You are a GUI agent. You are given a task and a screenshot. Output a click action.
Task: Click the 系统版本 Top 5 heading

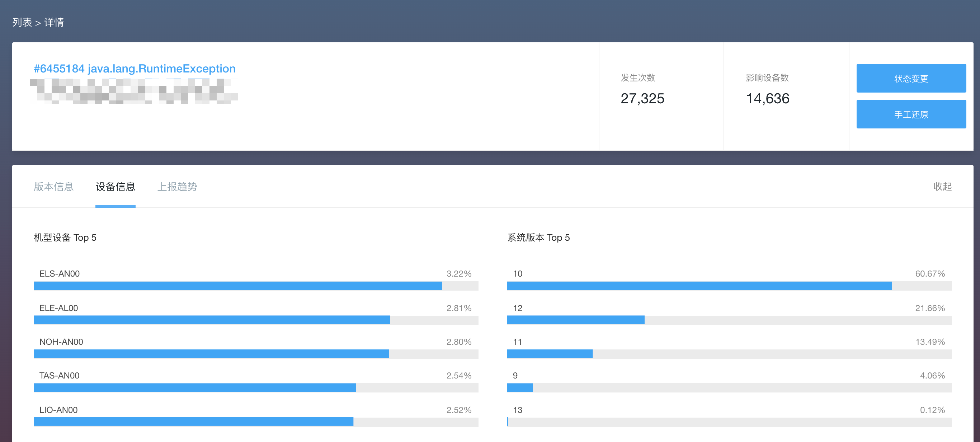tap(538, 238)
